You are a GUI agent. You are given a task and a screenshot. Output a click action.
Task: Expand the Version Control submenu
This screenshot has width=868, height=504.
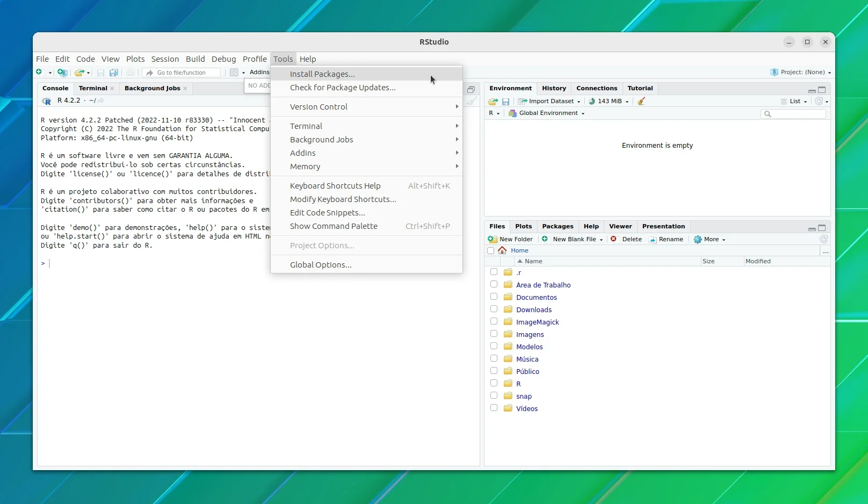tap(366, 107)
